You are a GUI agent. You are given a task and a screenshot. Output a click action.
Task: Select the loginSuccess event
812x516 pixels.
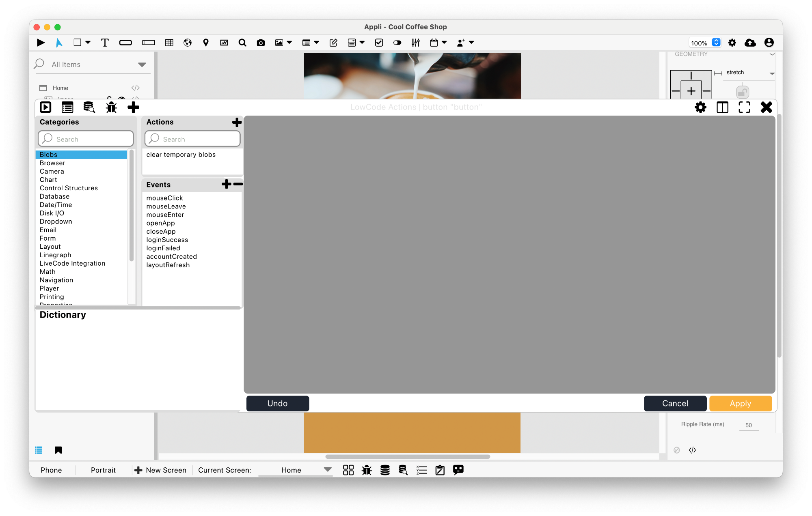[x=168, y=239]
